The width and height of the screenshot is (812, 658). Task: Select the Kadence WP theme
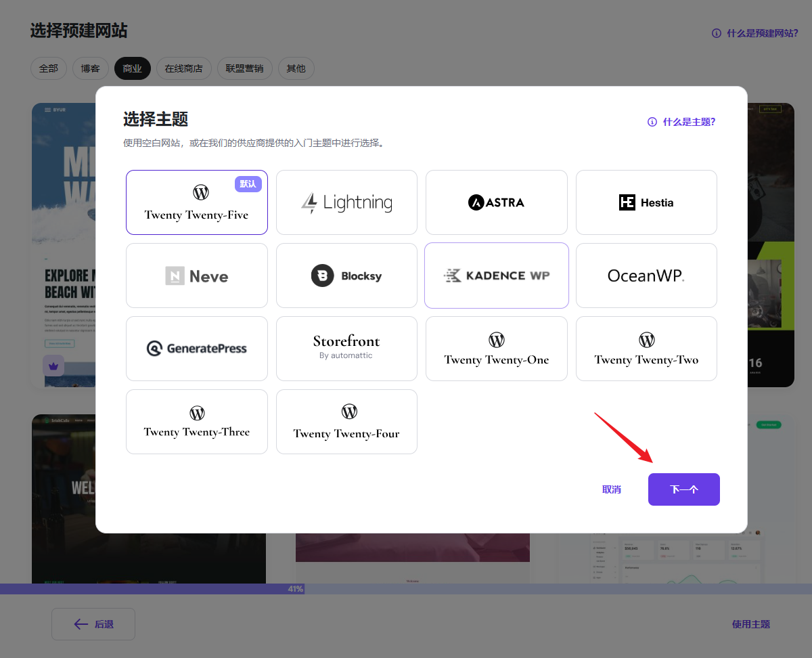(496, 276)
